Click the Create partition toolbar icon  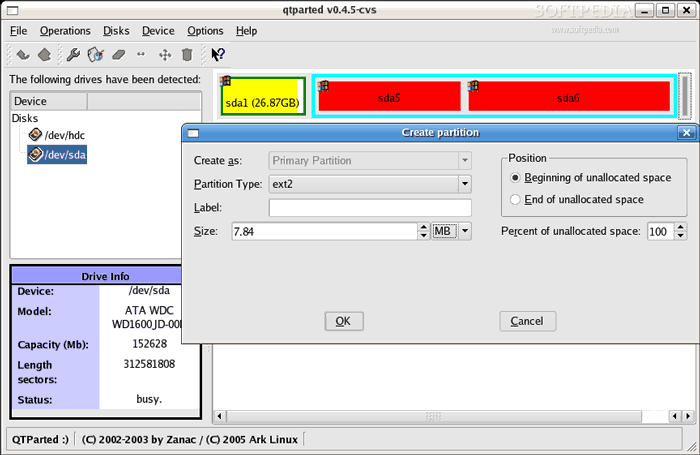click(x=96, y=55)
